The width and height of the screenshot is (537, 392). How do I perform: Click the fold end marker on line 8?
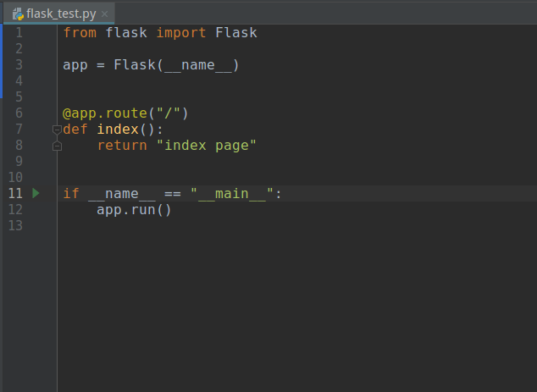pyautogui.click(x=57, y=146)
